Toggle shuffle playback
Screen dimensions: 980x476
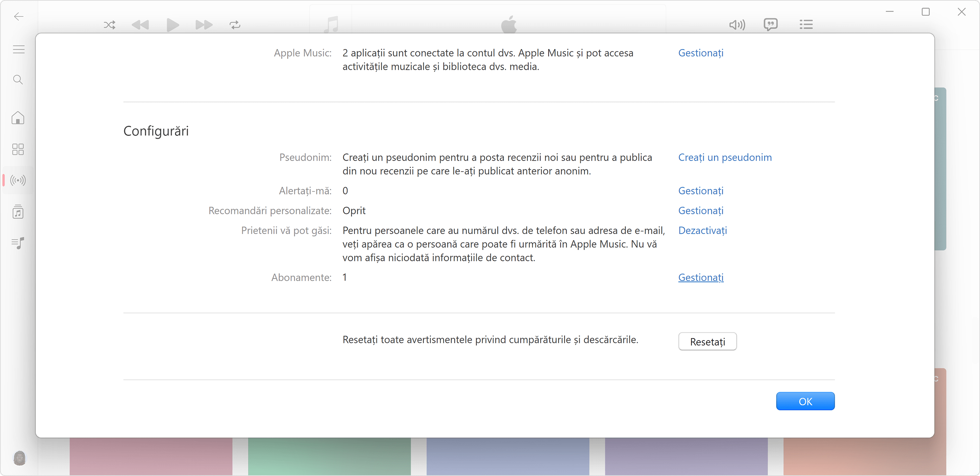pyautogui.click(x=109, y=25)
